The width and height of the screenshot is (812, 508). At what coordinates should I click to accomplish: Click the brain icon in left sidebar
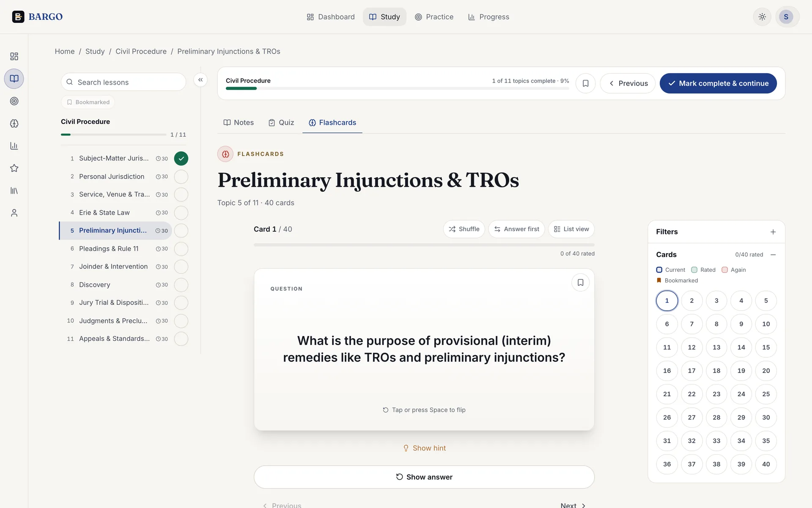14,124
